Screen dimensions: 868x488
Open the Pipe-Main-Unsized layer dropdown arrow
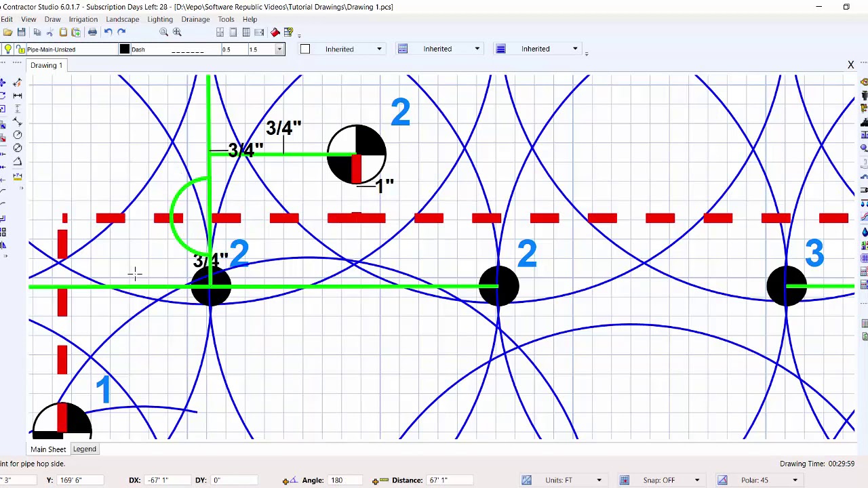pyautogui.click(x=279, y=49)
